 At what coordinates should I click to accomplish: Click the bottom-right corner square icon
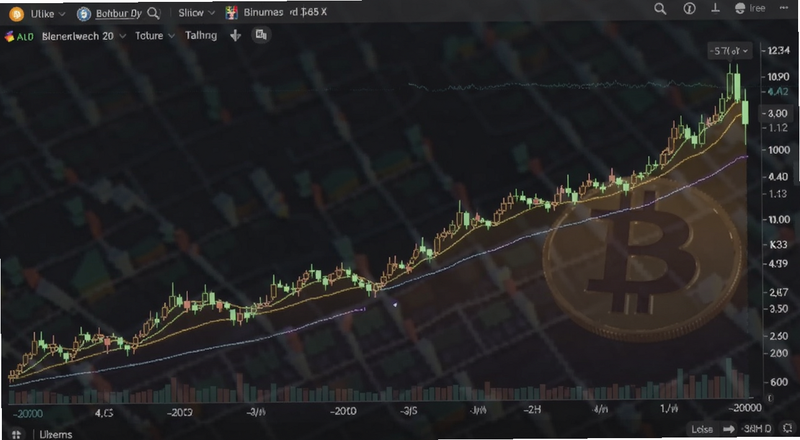(786, 428)
